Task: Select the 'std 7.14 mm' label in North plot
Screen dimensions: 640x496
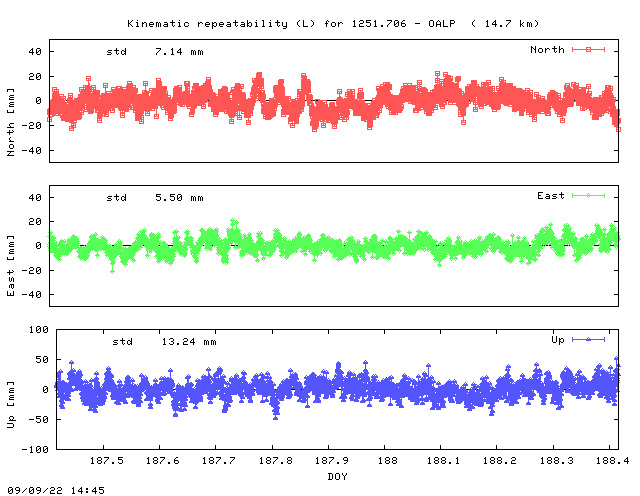Action: (155, 52)
